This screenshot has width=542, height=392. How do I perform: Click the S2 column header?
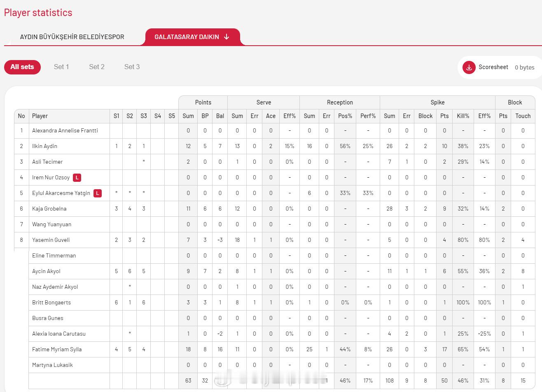pos(130,116)
